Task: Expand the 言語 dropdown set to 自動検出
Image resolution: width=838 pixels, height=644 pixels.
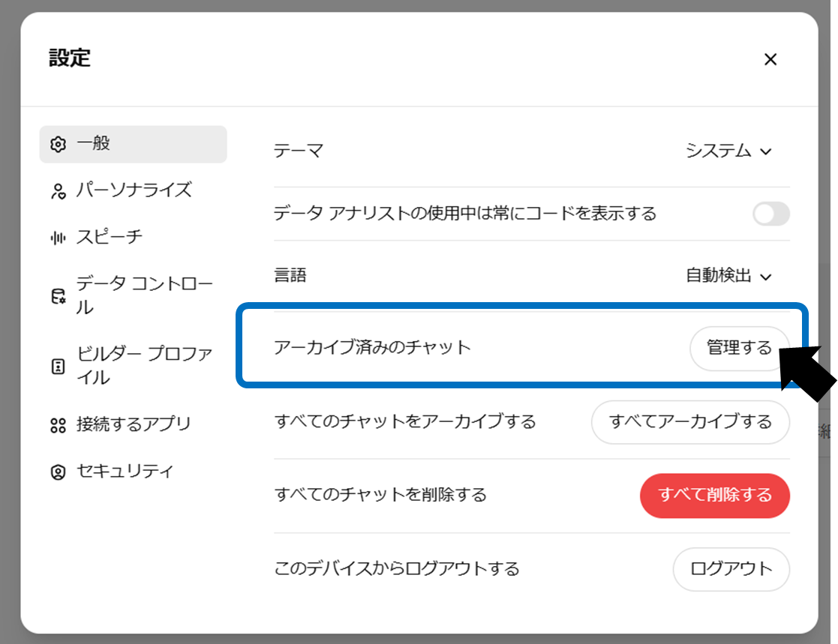Action: (728, 276)
